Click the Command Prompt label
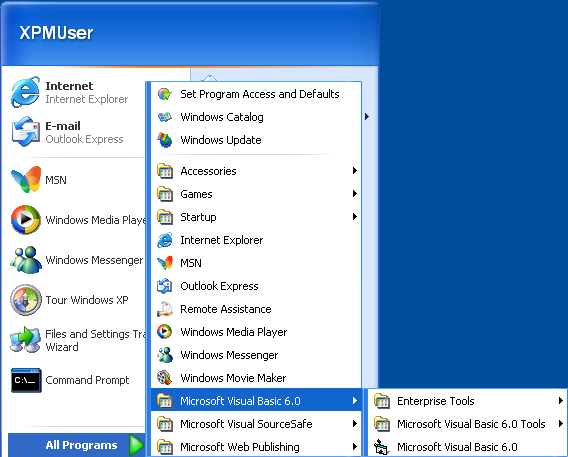Viewport: 568px width, 457px height. [87, 380]
